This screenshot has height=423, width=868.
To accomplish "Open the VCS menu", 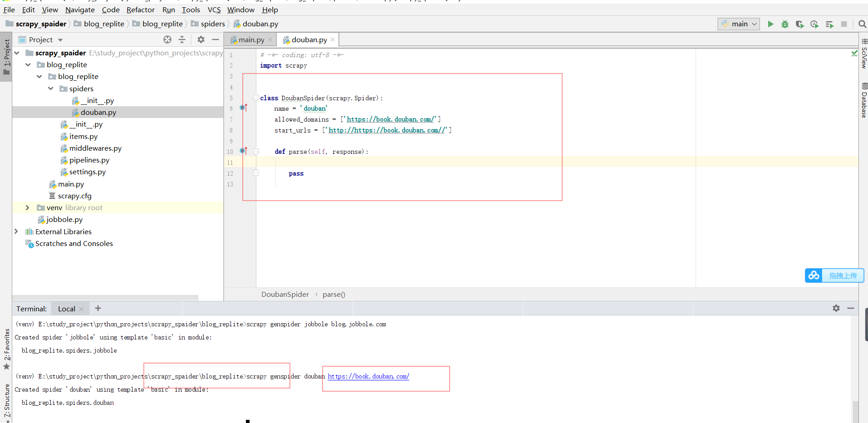I will (x=214, y=10).
